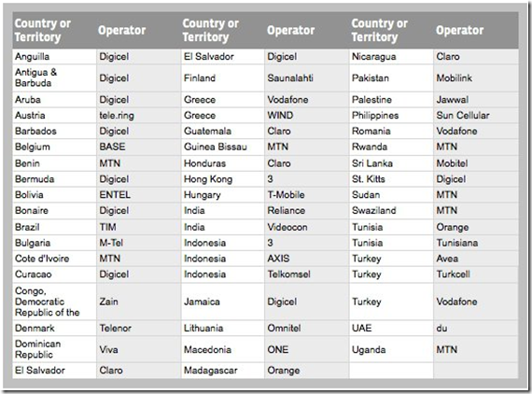The height and width of the screenshot is (394, 532).
Task: Click the Dominican Republic country cell
Action: (54, 349)
